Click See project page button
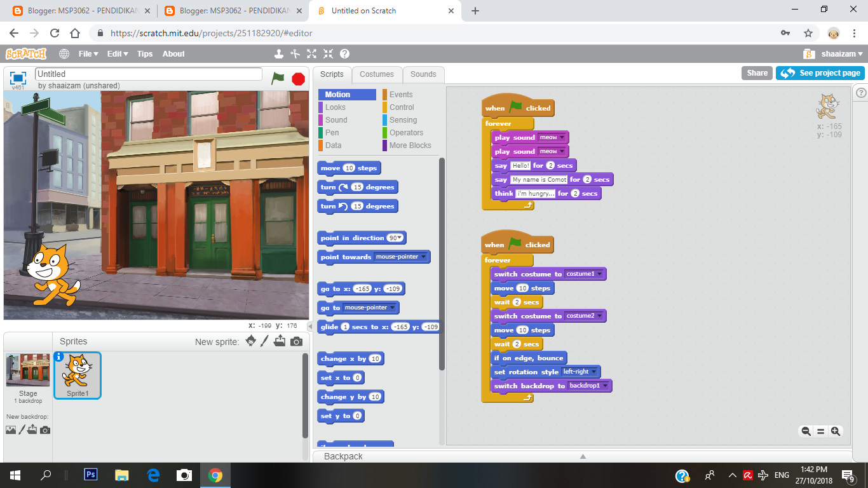This screenshot has width=868, height=488. click(820, 73)
